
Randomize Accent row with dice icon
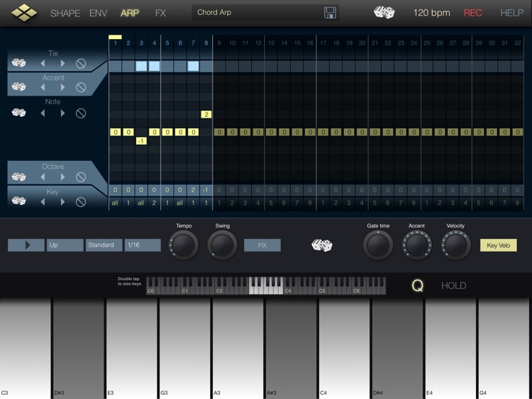[x=18, y=86]
